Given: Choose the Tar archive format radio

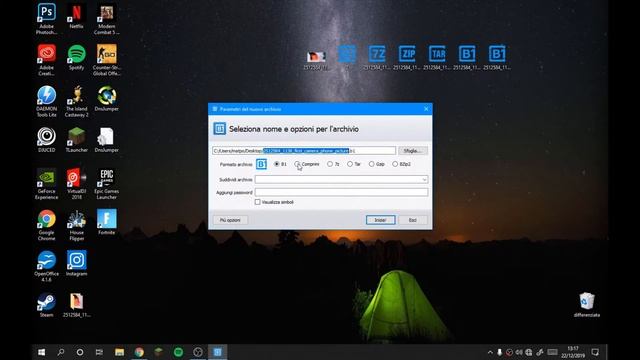Looking at the screenshot, I should [350, 164].
